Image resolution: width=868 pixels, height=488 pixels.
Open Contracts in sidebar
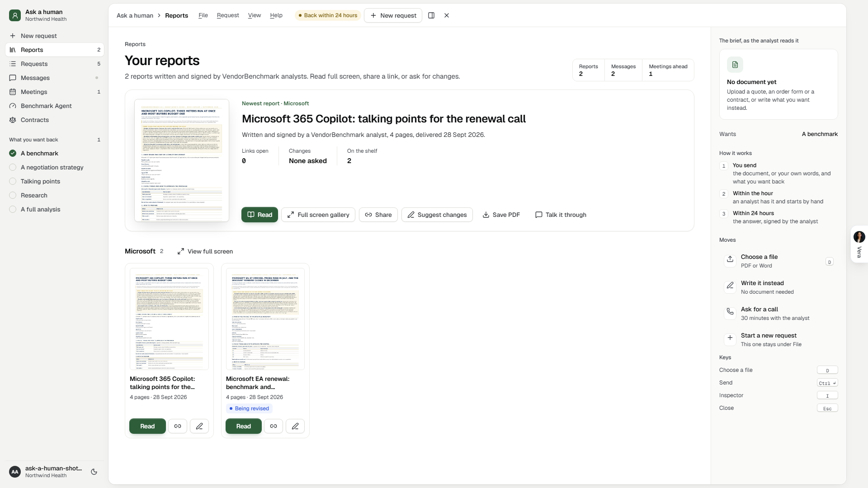[x=54, y=120]
